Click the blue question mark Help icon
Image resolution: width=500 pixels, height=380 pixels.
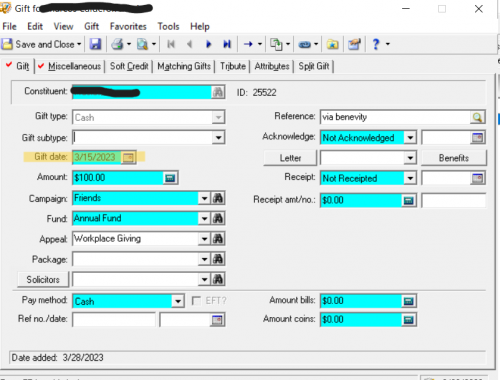tap(376, 44)
